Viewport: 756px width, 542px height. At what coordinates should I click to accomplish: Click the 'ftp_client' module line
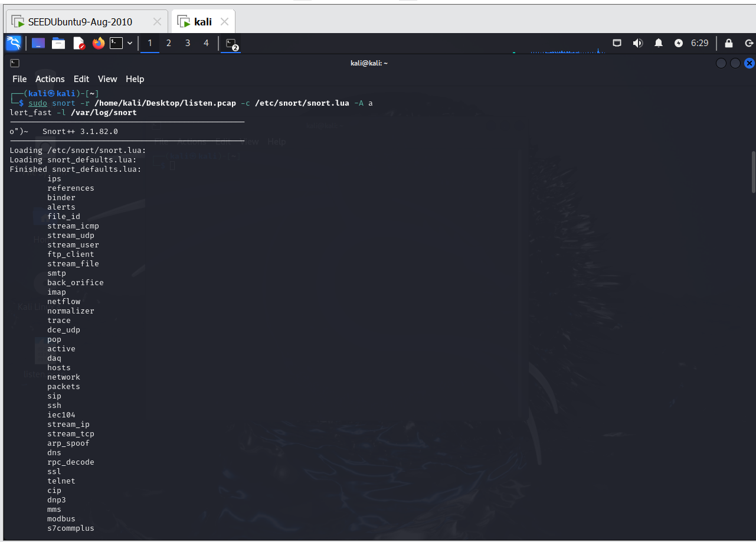[x=71, y=254]
